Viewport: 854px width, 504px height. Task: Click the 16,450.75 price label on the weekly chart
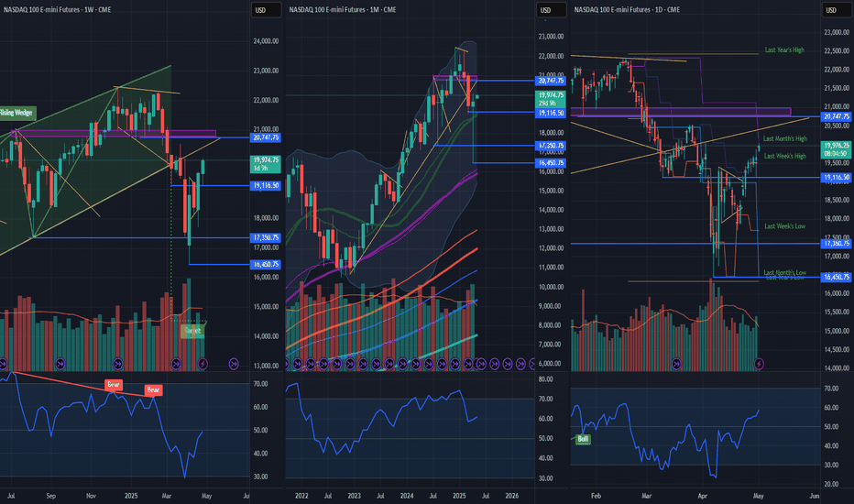pyautogui.click(x=266, y=264)
